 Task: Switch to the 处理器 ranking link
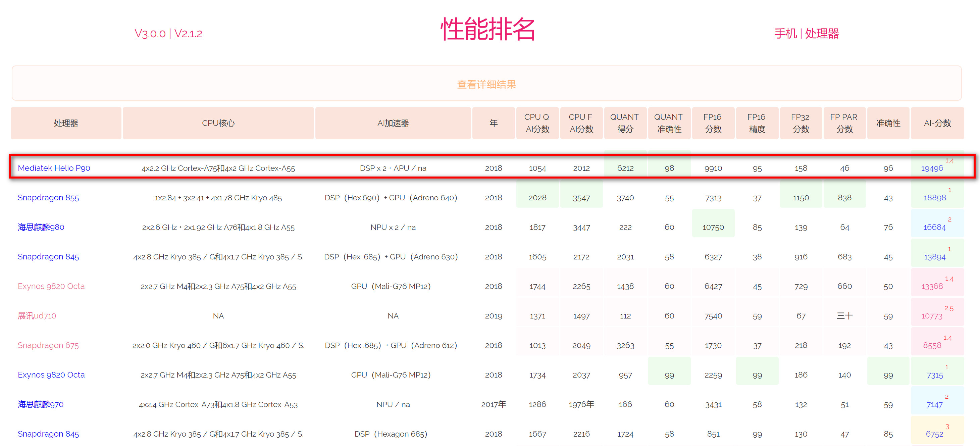tap(822, 34)
